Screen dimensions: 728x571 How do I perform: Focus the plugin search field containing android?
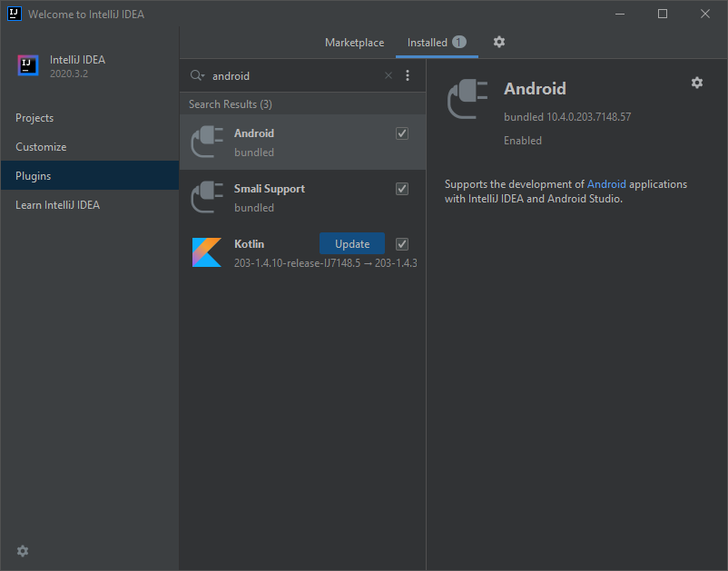click(295, 75)
